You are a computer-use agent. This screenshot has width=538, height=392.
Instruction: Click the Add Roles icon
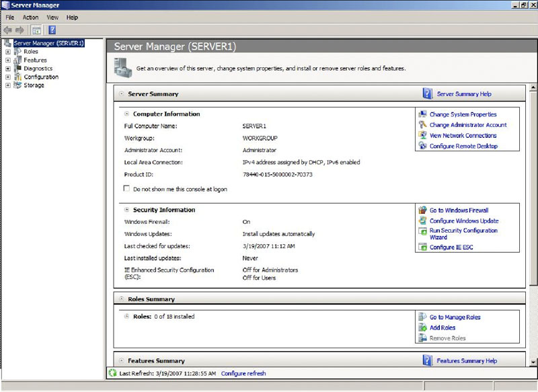pos(422,328)
